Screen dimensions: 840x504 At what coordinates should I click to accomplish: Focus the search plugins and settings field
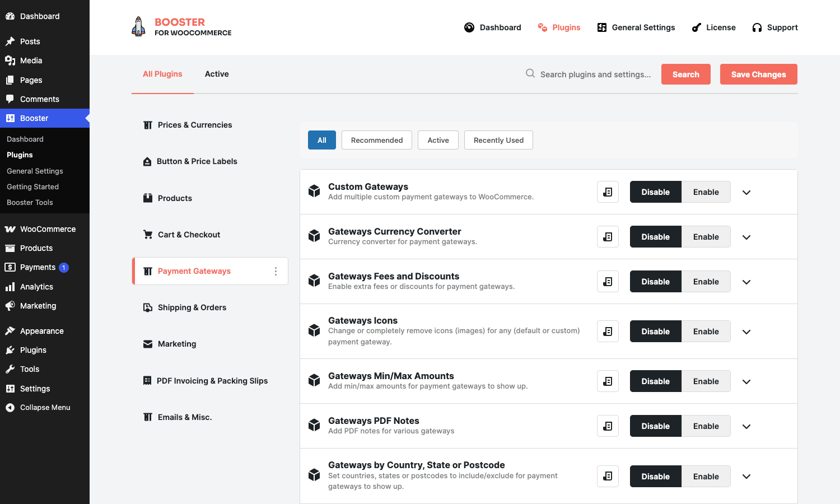[596, 74]
